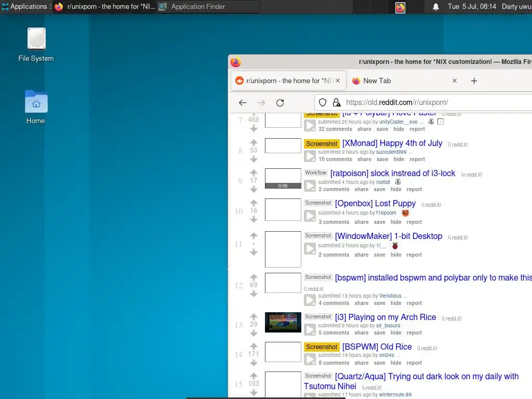
Task: Open the [WindowMaker] 1-bit Desktop link
Action: [389, 236]
